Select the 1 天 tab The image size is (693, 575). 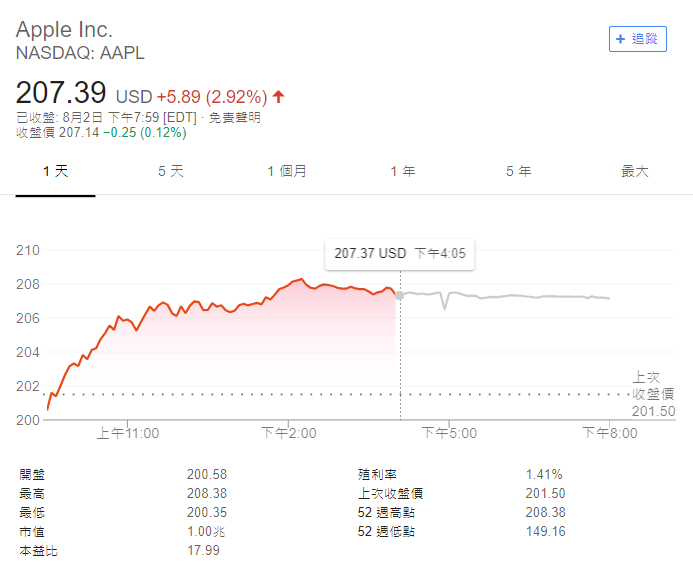point(55,171)
